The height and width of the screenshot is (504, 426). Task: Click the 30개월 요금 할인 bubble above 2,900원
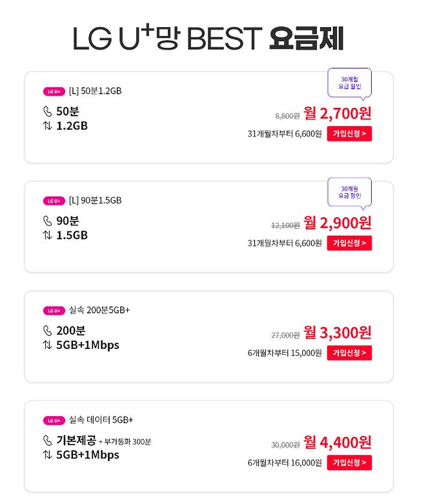click(349, 191)
